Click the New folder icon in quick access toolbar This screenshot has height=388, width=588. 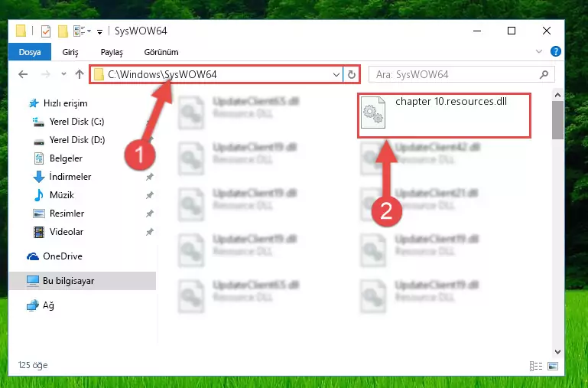[x=63, y=31]
